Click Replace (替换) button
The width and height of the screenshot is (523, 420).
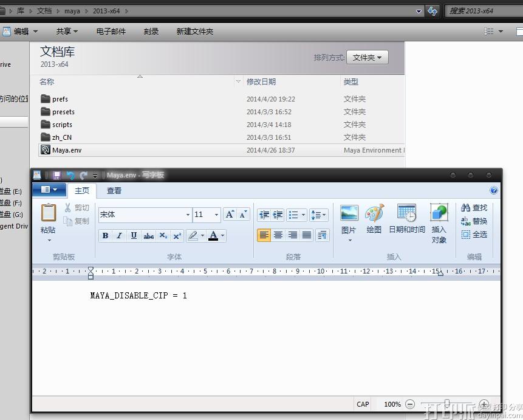point(474,221)
